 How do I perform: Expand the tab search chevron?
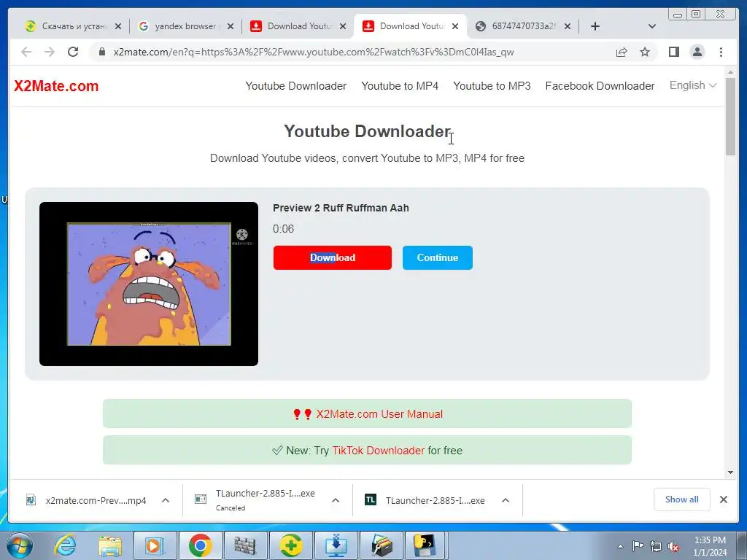pos(652,26)
